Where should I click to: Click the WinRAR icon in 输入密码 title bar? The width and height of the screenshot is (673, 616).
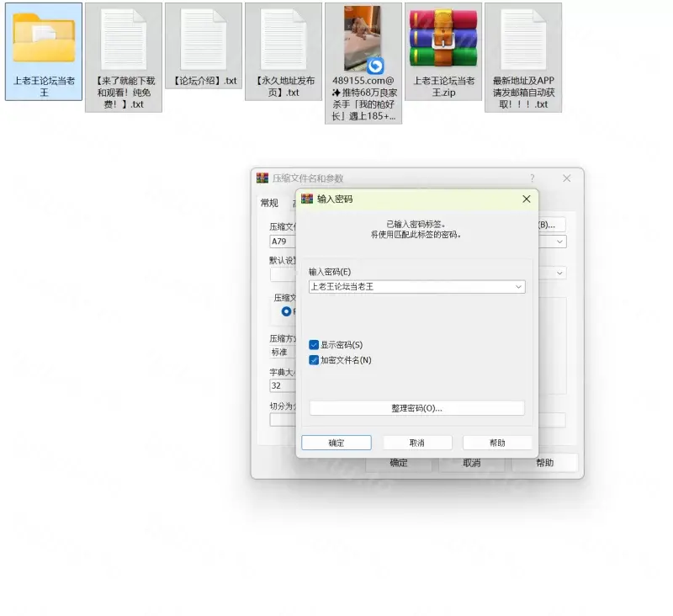307,199
